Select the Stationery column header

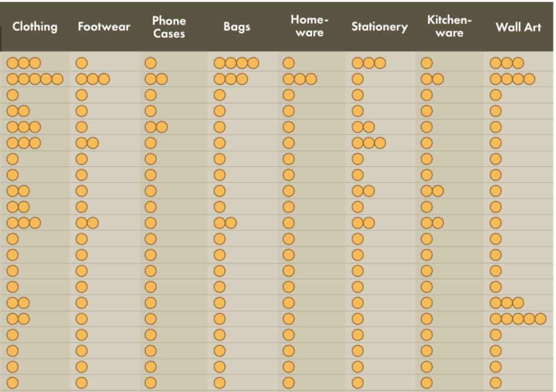coord(379,27)
